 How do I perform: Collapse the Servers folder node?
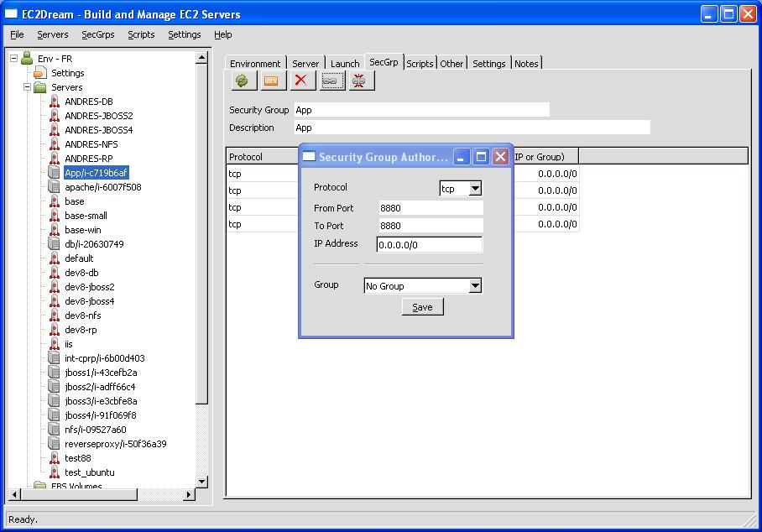click(x=27, y=87)
